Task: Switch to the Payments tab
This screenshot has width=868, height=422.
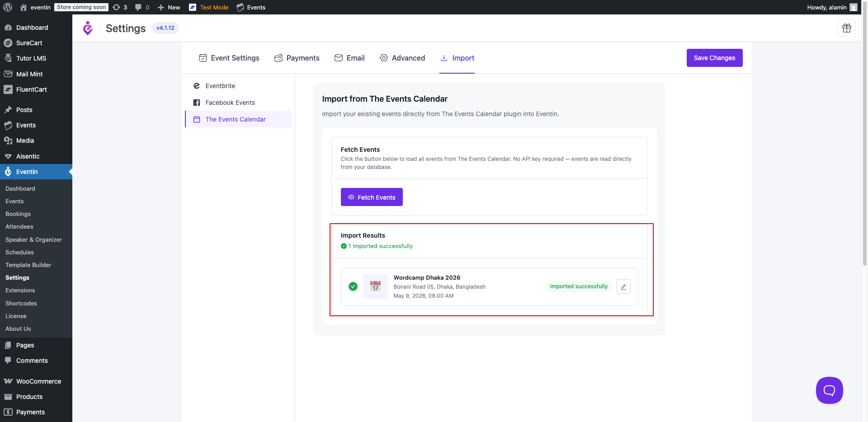Action: (x=297, y=58)
